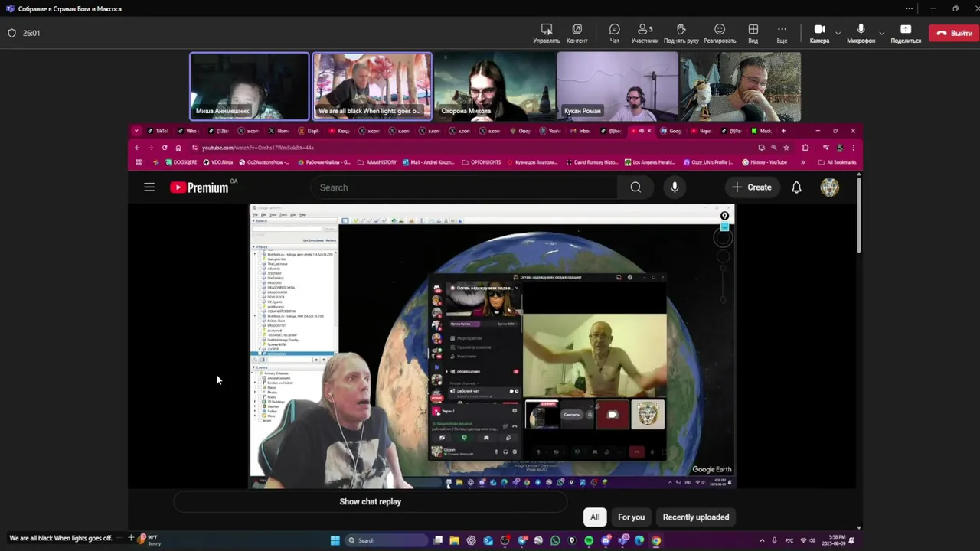This screenshot has width=980, height=551.
Task: Show hidden system tray icons chevron
Action: click(x=762, y=540)
